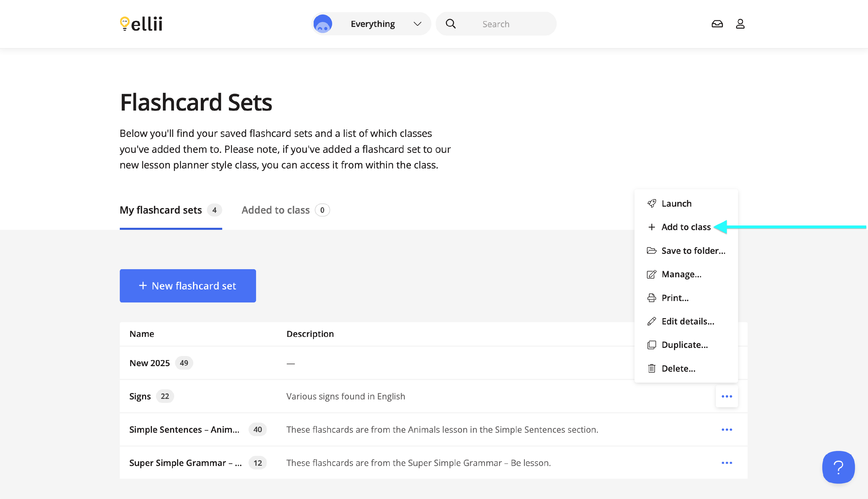Click the help question mark button
Viewport: 868px width, 499px height.
tap(838, 467)
